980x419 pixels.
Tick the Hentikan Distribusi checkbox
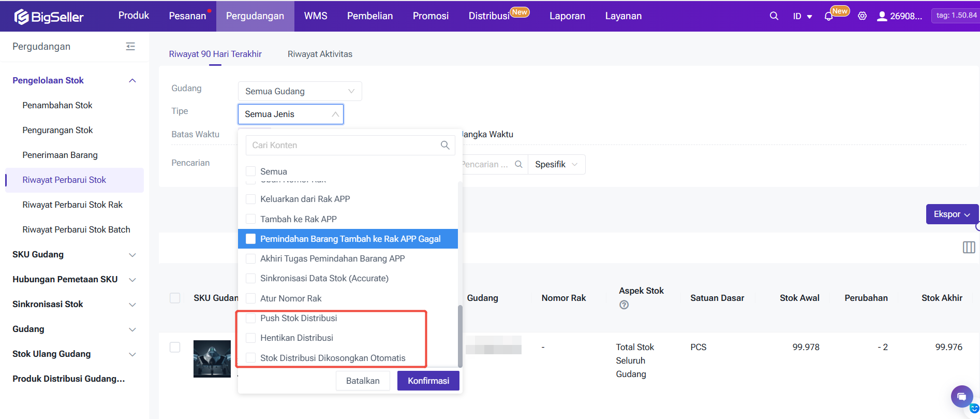point(251,338)
